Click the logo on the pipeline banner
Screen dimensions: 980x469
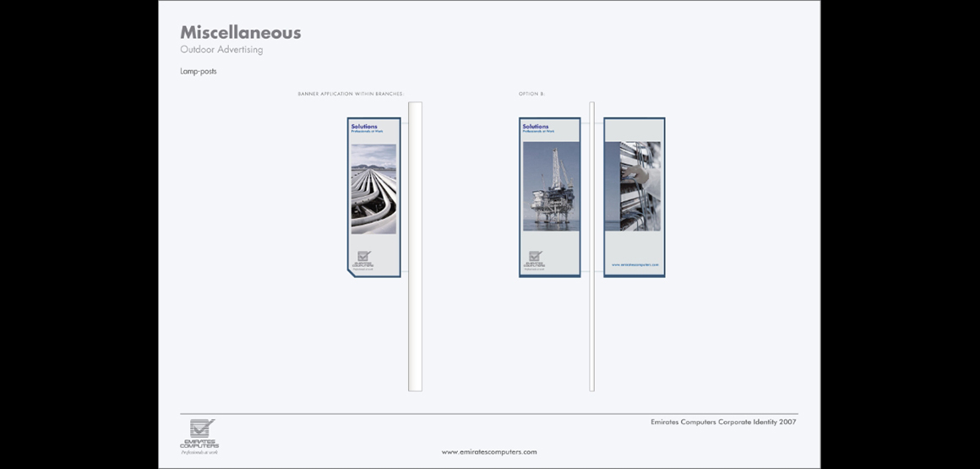(x=363, y=259)
